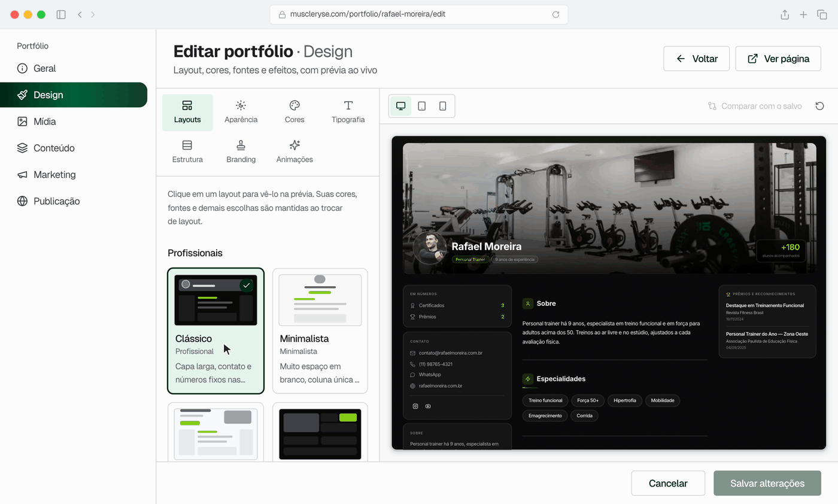838x504 pixels.
Task: Click the Força 50+ tag
Action: 588,400
